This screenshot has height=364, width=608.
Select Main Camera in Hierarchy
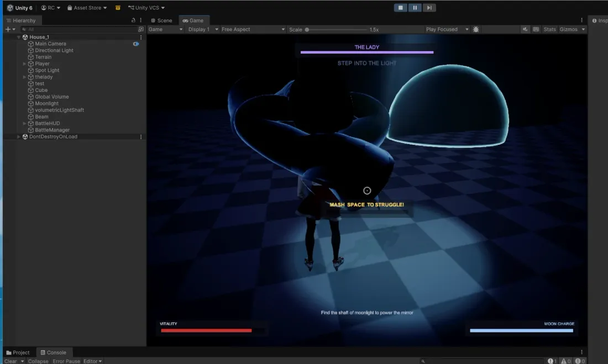[50, 44]
